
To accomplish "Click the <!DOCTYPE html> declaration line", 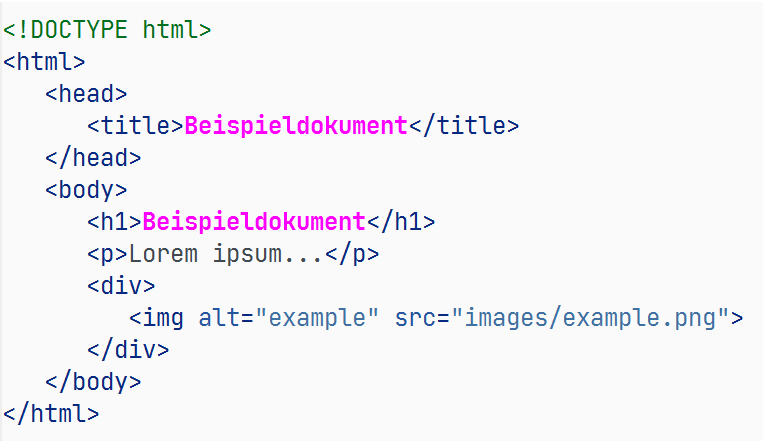I will click(107, 30).
